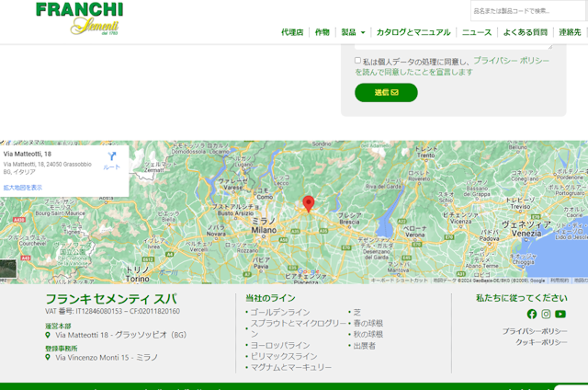
Task: Click the VAT 番号 text line
Action: point(112,311)
